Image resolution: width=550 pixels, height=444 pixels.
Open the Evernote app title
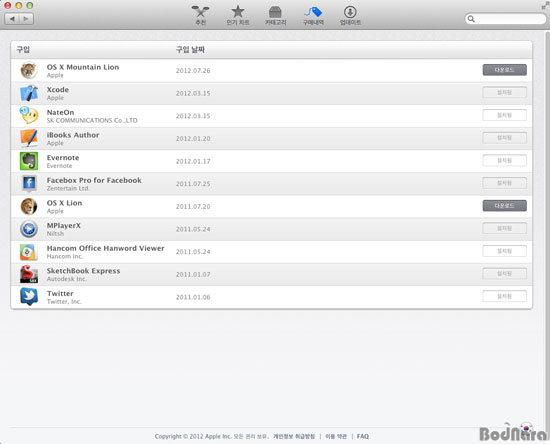tap(63, 157)
